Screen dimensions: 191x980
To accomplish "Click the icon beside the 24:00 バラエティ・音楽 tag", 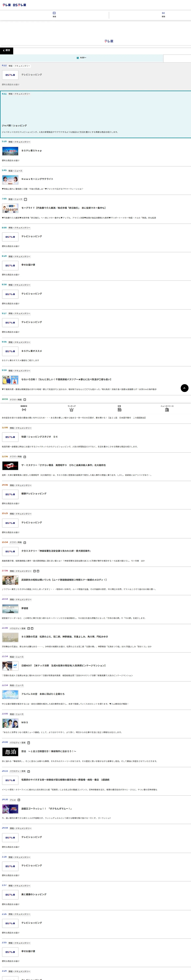I will tap(29, 743).
